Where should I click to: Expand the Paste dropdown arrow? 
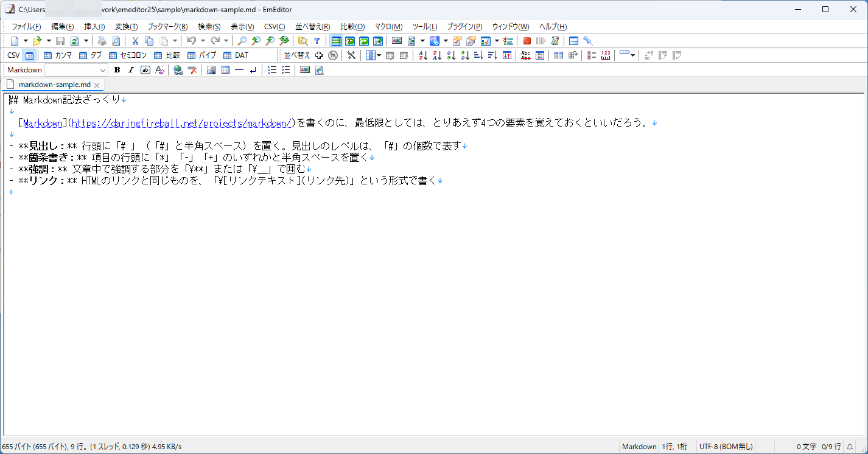tap(175, 40)
